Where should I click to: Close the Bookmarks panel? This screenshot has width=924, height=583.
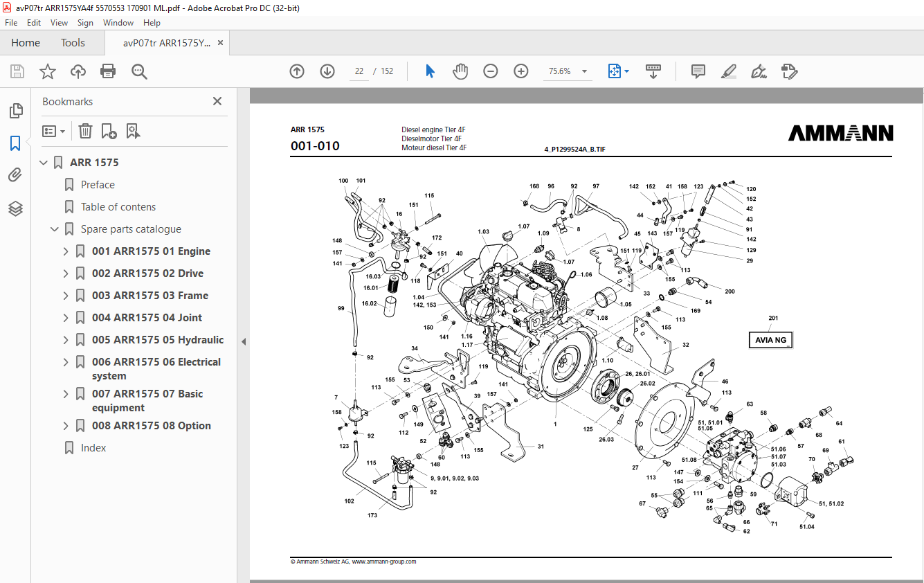pos(217,101)
